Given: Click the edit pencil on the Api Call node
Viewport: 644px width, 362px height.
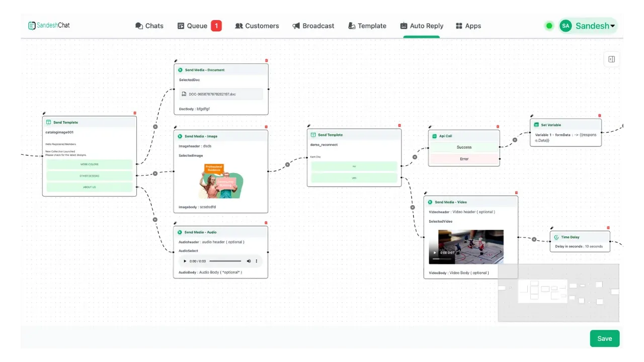Looking at the screenshot, I should [x=429, y=128].
